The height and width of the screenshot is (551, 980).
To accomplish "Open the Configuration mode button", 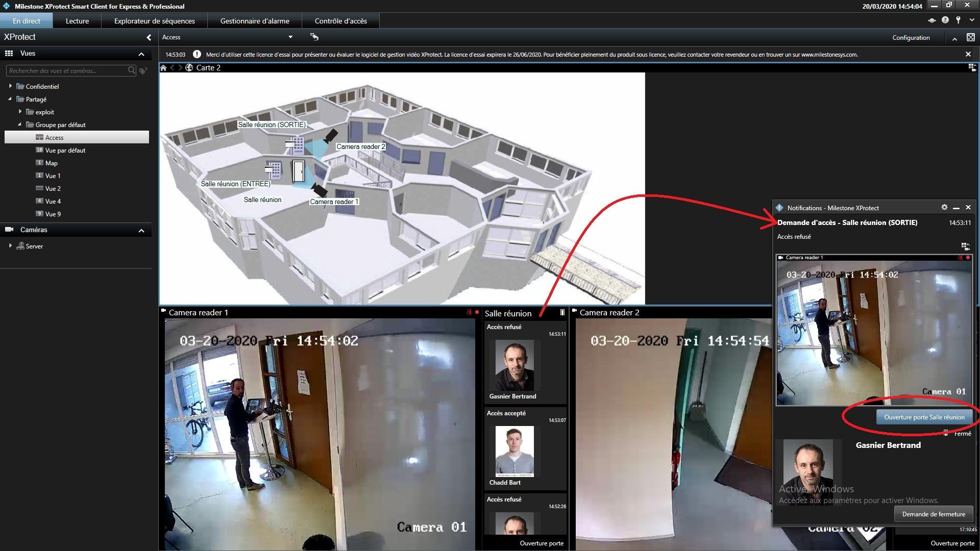I will (x=911, y=38).
